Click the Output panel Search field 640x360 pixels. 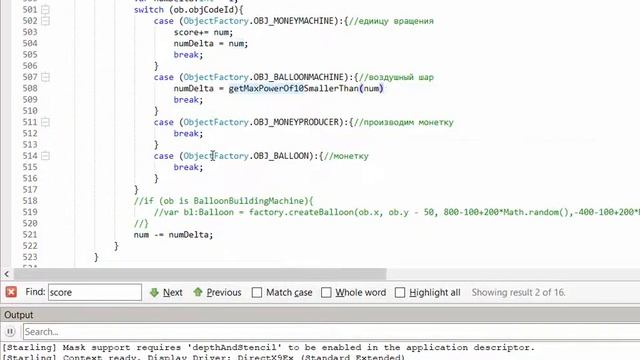coord(331,332)
